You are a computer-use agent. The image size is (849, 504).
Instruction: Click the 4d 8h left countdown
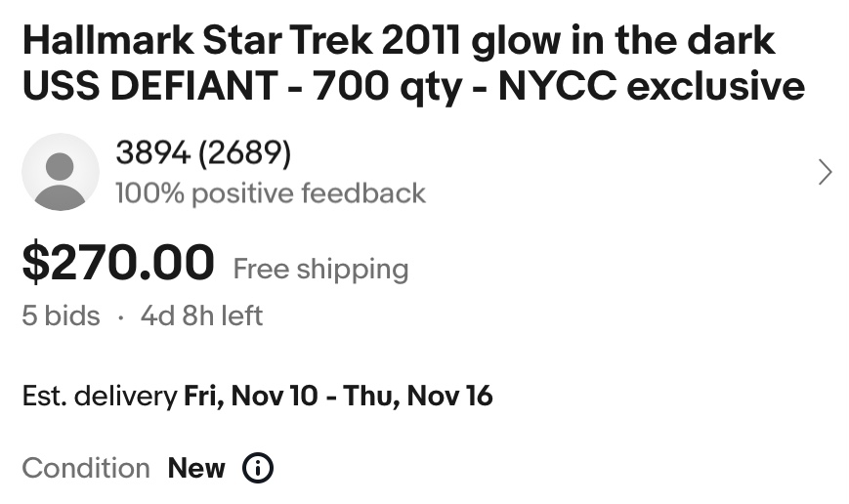coord(201,315)
